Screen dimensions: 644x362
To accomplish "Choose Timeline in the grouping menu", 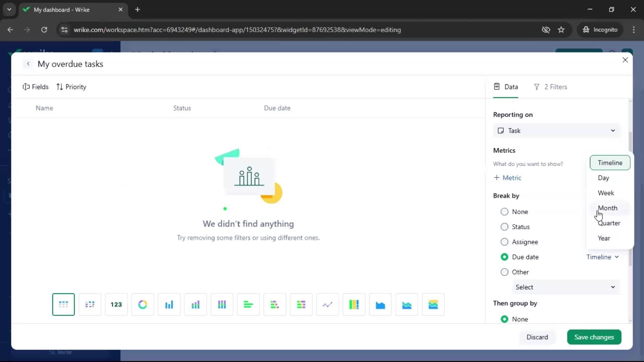I will pyautogui.click(x=610, y=163).
